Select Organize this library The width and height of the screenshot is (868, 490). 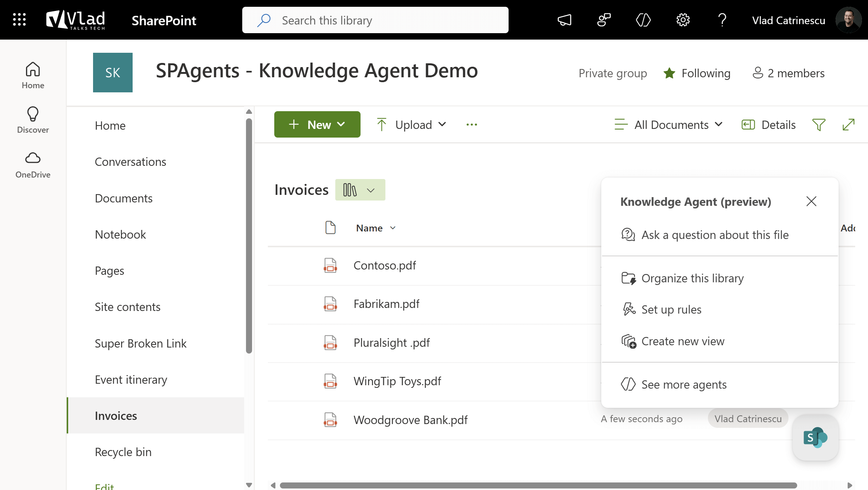pos(692,279)
